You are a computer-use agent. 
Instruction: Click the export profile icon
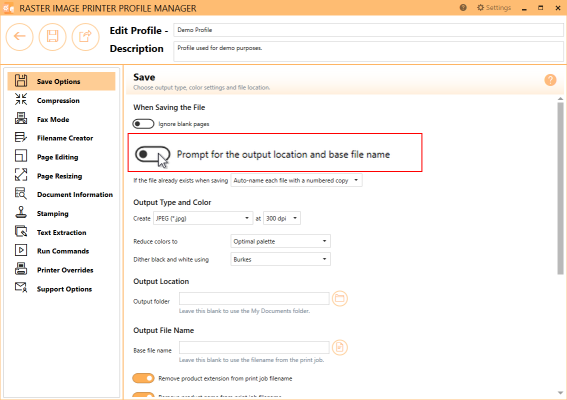85,37
